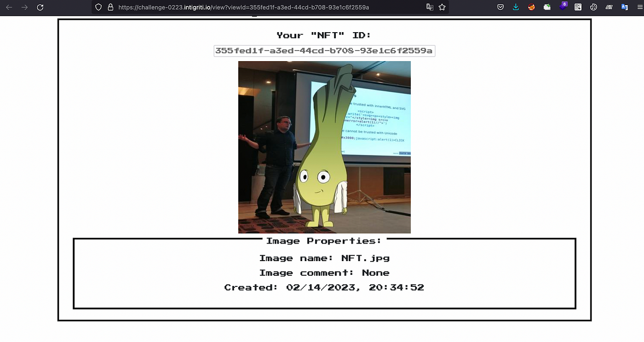Click the leek NFT image
Viewport: 644px width, 342px height.
pos(324,147)
